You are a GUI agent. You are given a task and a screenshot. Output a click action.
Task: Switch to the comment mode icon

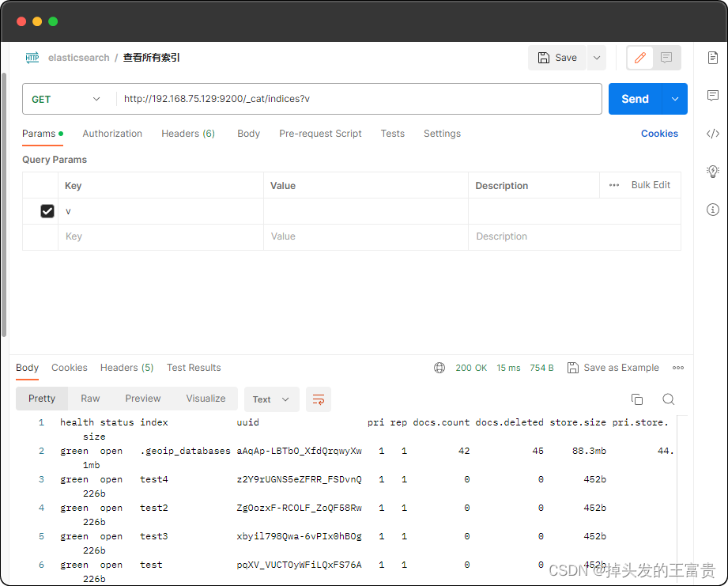(666, 58)
